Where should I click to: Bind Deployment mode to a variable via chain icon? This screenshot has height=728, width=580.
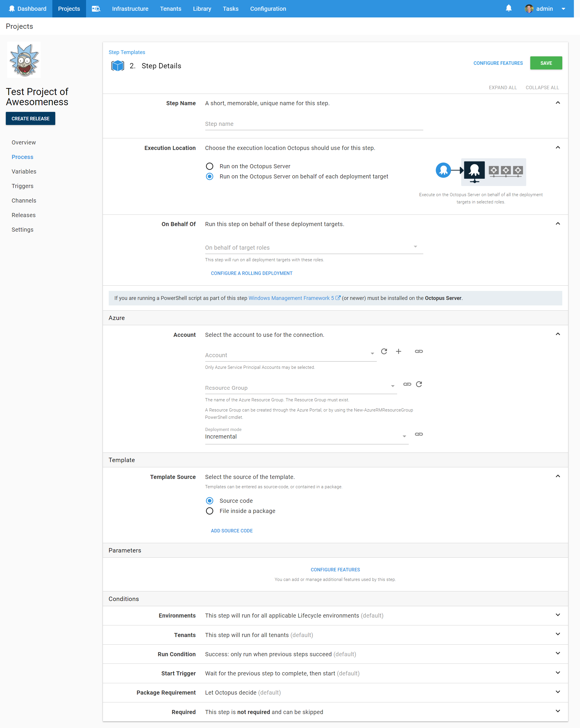click(419, 434)
